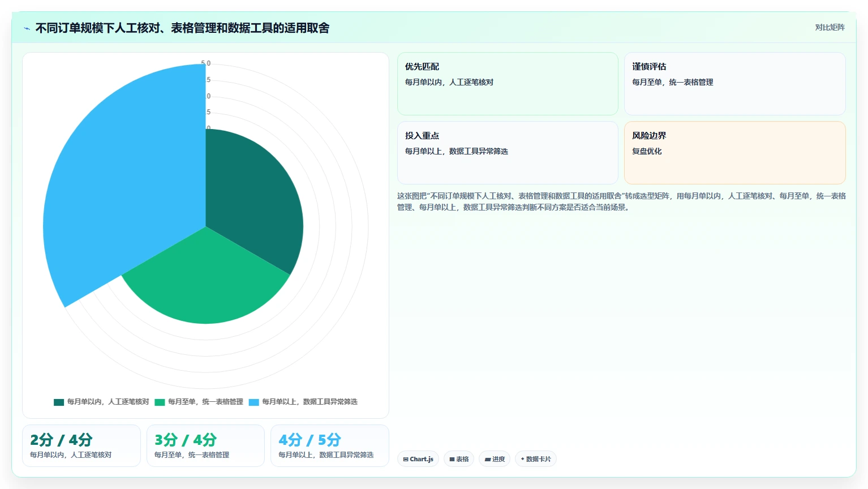Click 每月至单，统一表格管理 in 谨慎评估 card

673,82
